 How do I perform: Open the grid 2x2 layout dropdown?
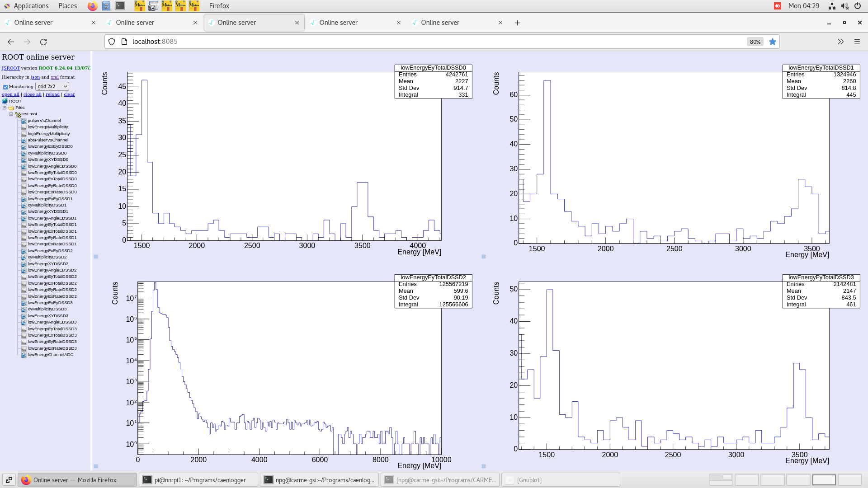point(52,86)
